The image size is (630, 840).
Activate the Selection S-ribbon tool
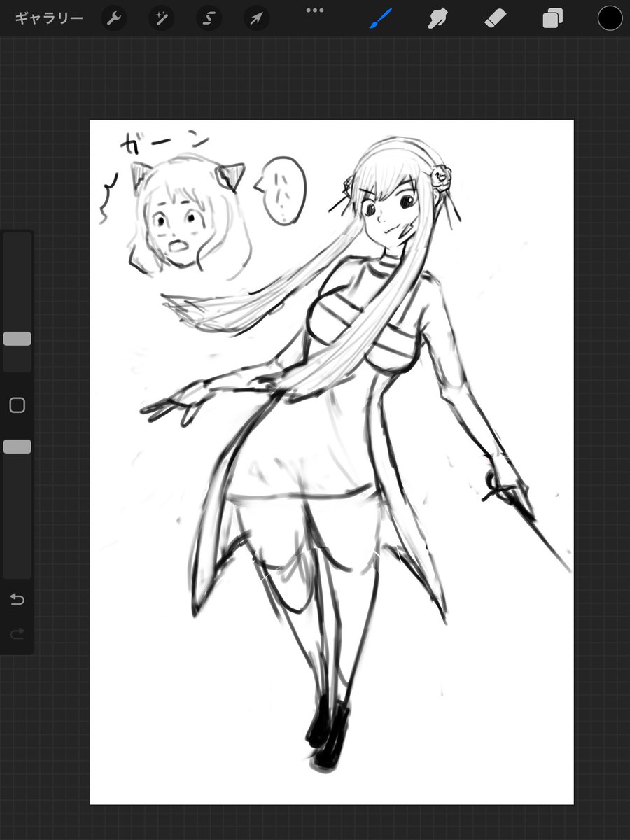[x=209, y=18]
